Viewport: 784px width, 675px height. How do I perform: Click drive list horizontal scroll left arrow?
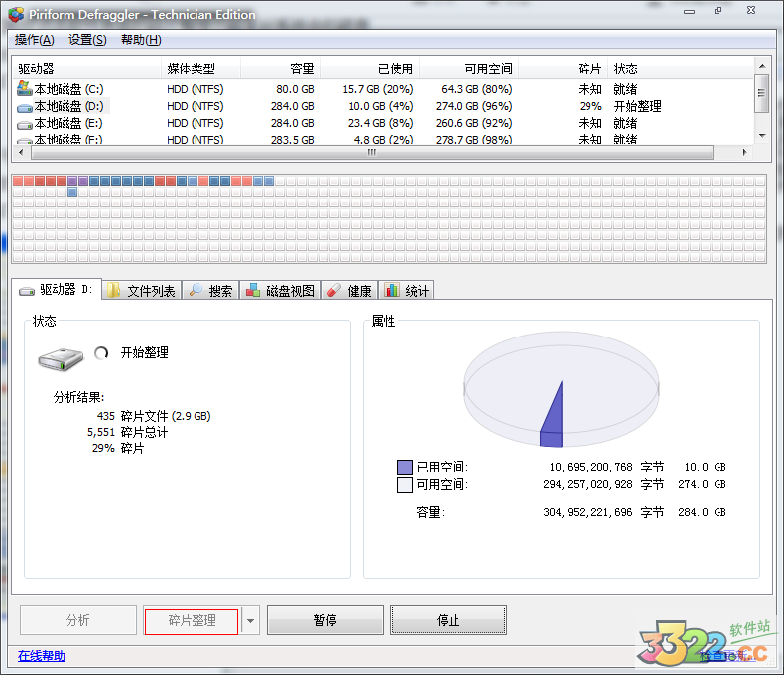(21, 153)
